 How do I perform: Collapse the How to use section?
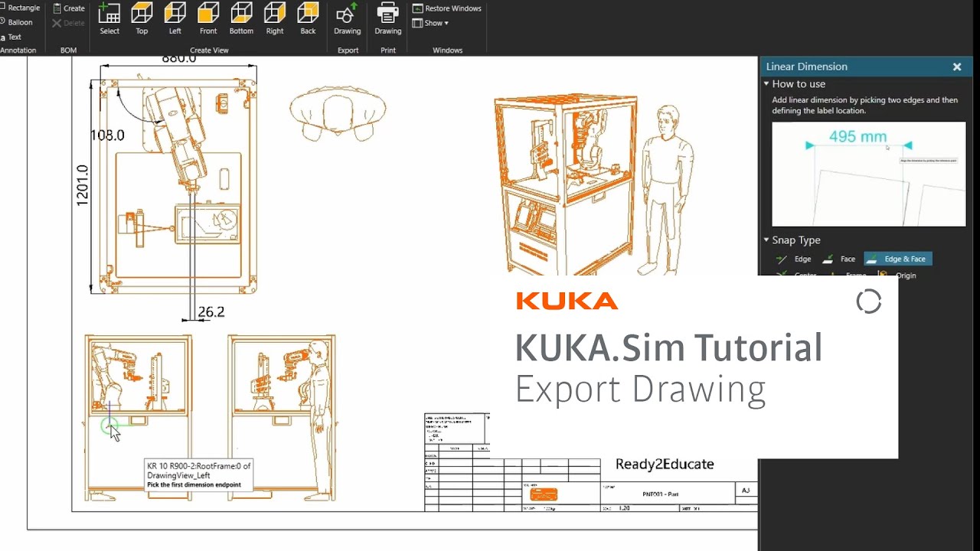pyautogui.click(x=766, y=84)
